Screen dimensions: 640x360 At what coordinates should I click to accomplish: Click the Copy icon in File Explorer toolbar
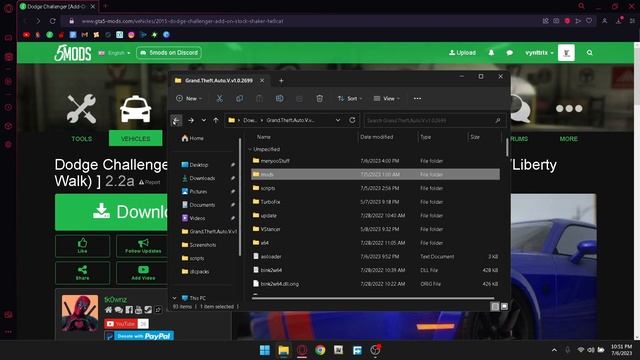tap(240, 98)
